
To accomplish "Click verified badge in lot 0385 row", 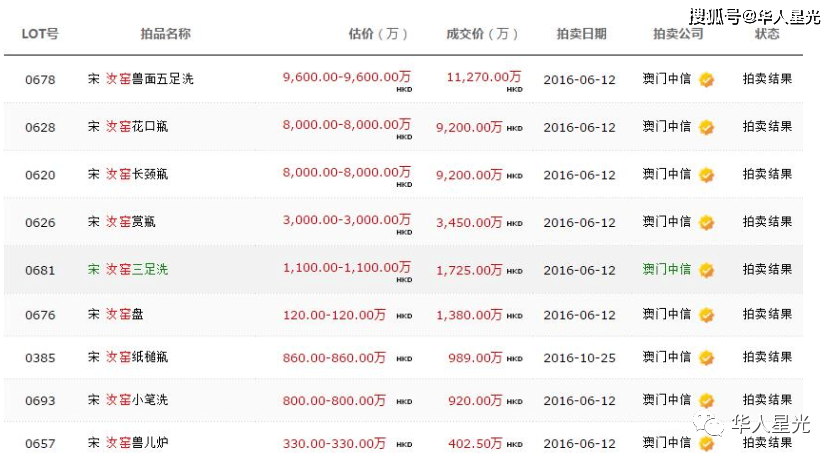I will coord(707,358).
